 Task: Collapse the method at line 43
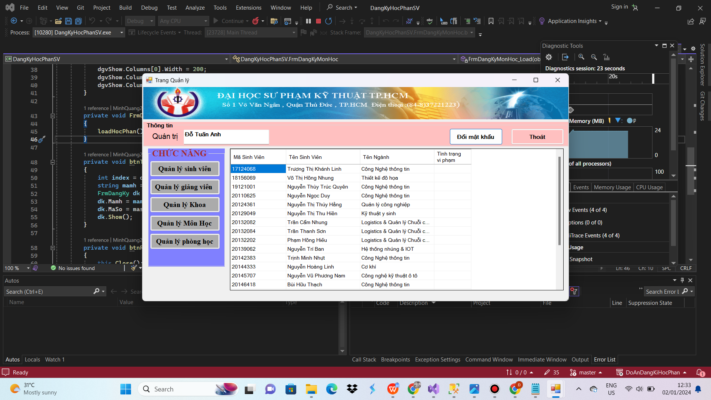53,116
